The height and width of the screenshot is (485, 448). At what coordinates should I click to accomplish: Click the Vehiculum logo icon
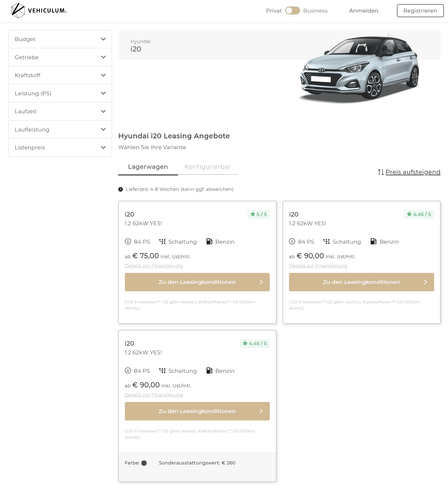coord(18,11)
